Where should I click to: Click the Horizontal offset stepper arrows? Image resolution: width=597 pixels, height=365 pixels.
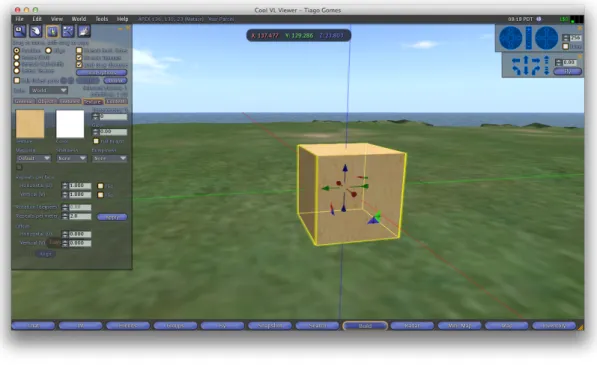[65, 234]
